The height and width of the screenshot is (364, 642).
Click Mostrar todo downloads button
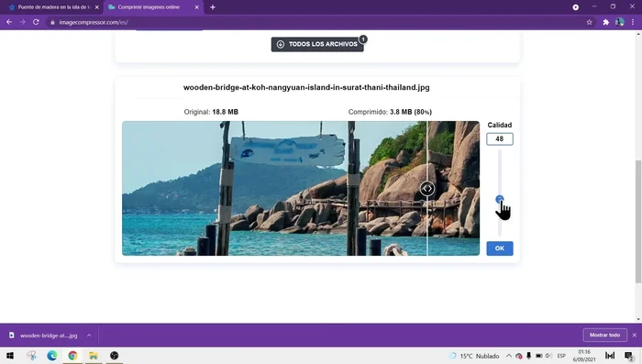[604, 335]
